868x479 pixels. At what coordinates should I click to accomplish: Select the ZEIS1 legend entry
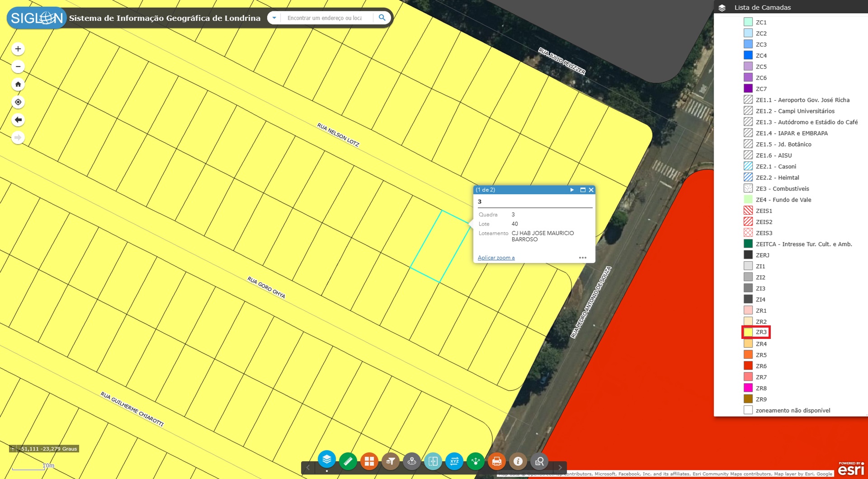click(764, 211)
